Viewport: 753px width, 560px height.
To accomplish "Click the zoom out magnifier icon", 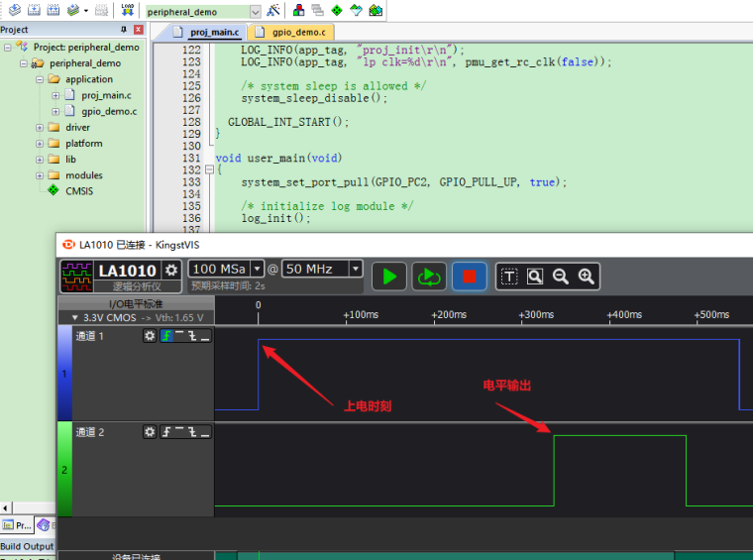I will click(x=561, y=277).
